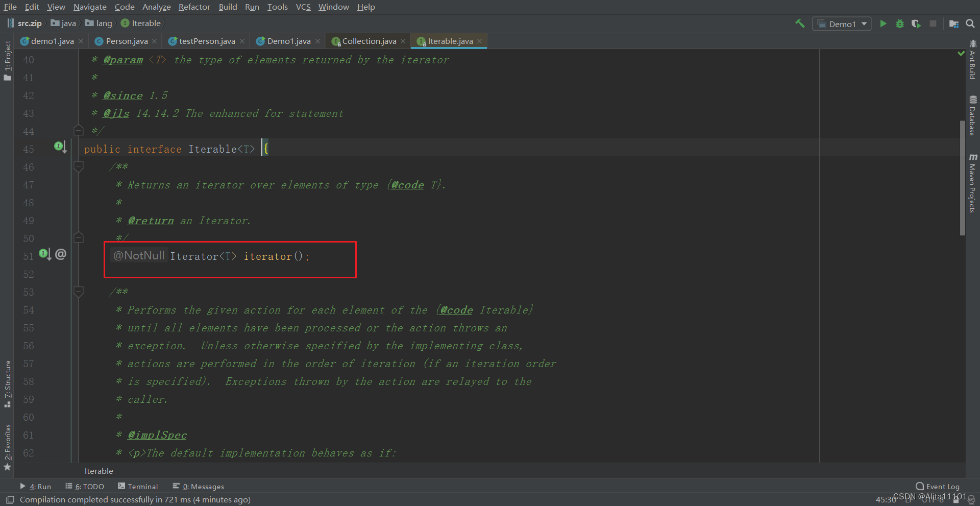Collapse the Javadoc fold at line 44
980x506 pixels.
point(79,130)
